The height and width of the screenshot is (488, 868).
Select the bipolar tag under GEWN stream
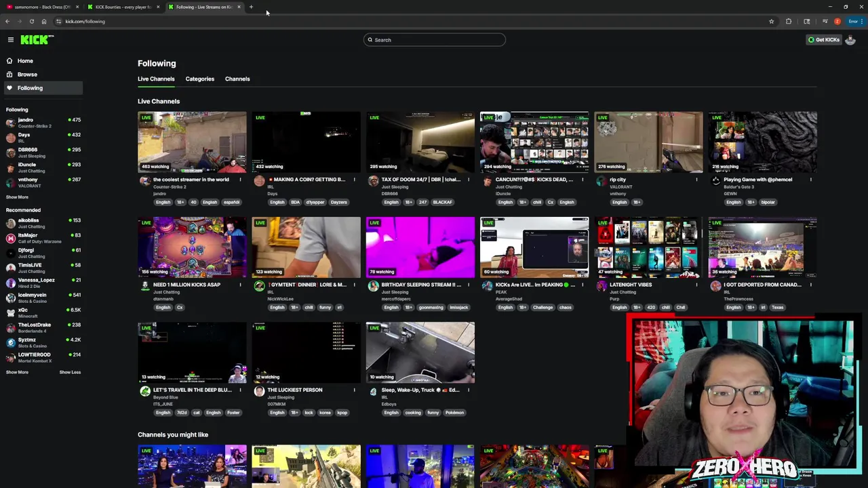768,202
